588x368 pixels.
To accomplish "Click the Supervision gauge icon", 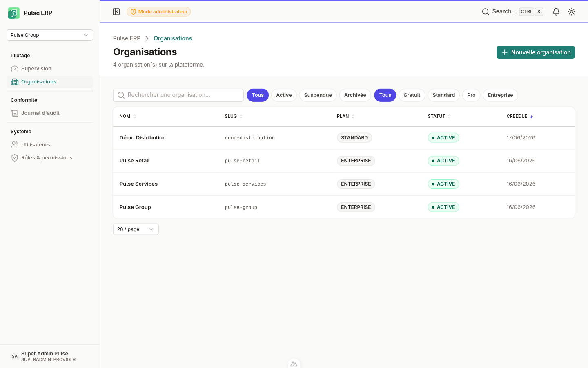I will pos(15,69).
